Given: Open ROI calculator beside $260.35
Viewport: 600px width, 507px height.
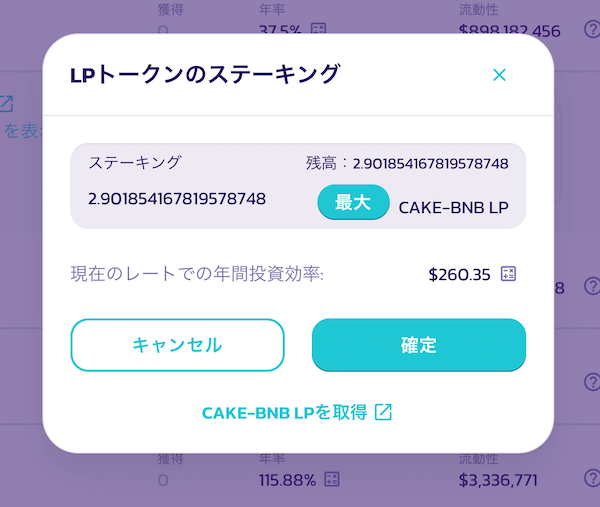Looking at the screenshot, I should point(509,274).
